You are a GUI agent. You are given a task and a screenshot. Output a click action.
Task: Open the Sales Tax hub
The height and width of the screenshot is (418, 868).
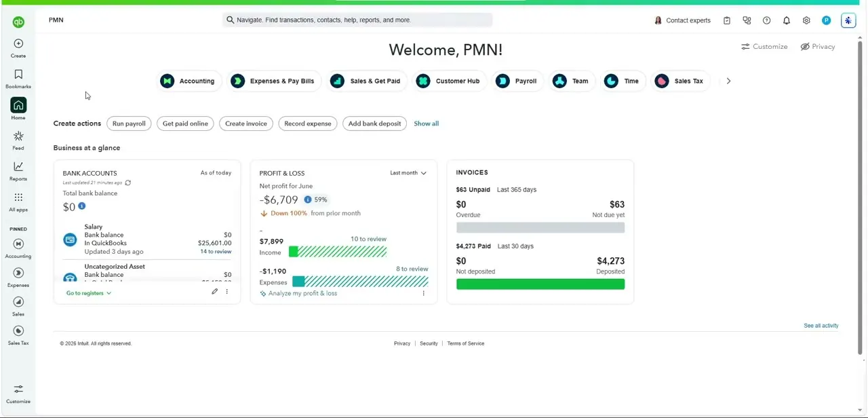tap(679, 81)
